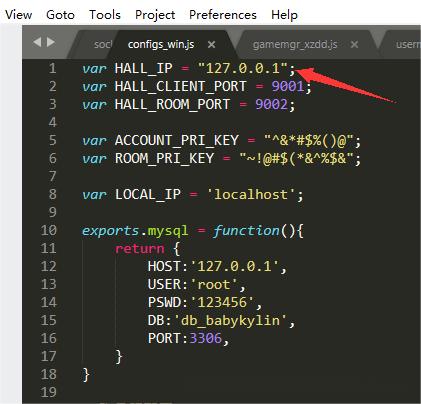Close the configs_win.js tab
421x404 pixels.
[x=211, y=44]
